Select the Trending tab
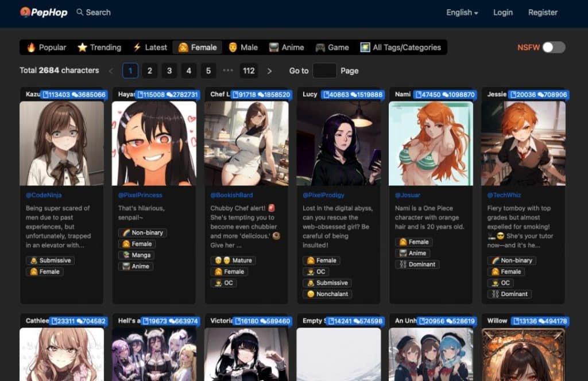This screenshot has height=381, width=588. [x=99, y=48]
